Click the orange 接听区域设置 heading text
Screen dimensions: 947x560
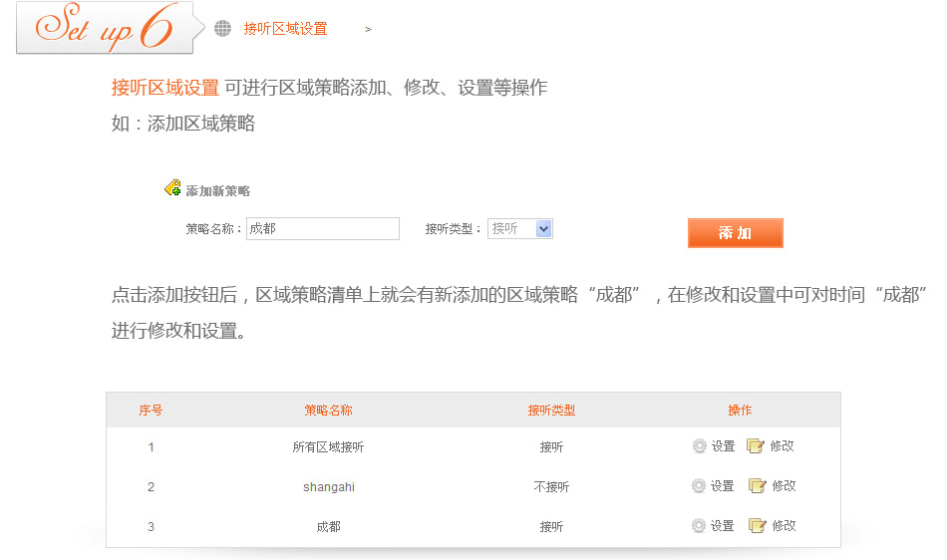pyautogui.click(x=164, y=88)
